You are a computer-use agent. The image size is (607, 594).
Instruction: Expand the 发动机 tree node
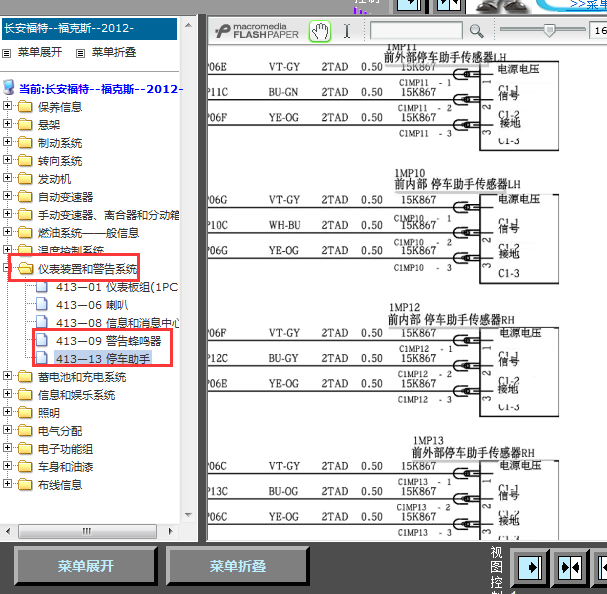[7, 177]
